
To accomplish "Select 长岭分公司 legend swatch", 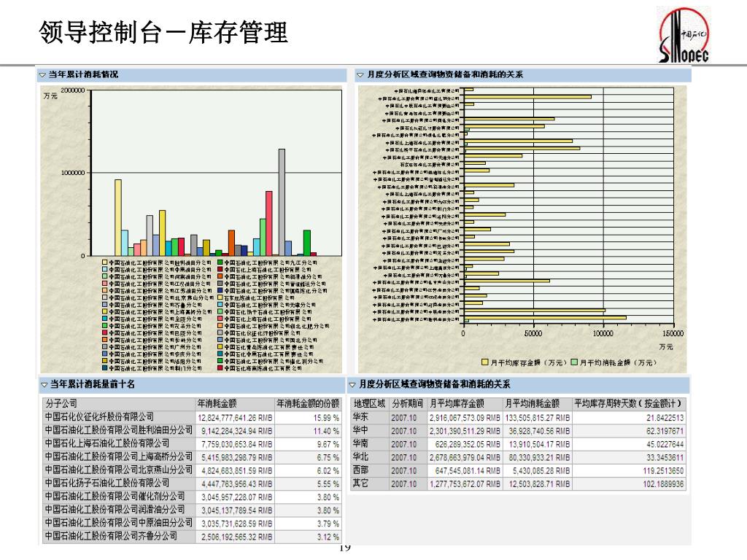I will 105,340.
